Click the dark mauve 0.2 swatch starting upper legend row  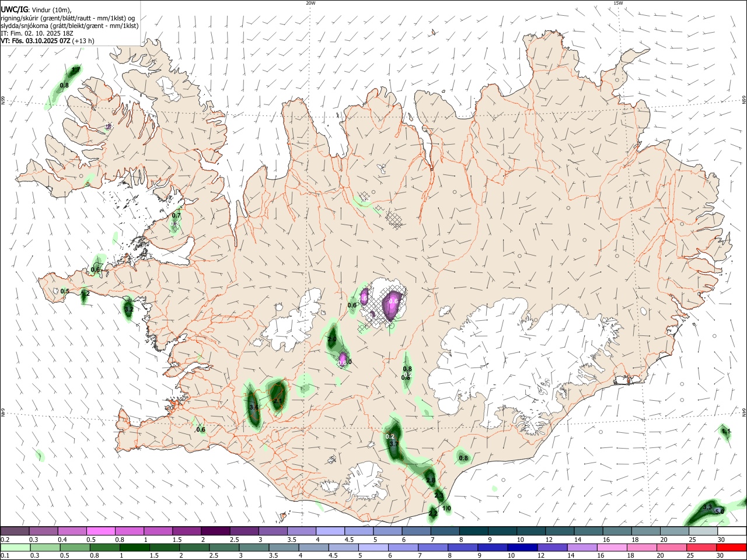(15, 531)
